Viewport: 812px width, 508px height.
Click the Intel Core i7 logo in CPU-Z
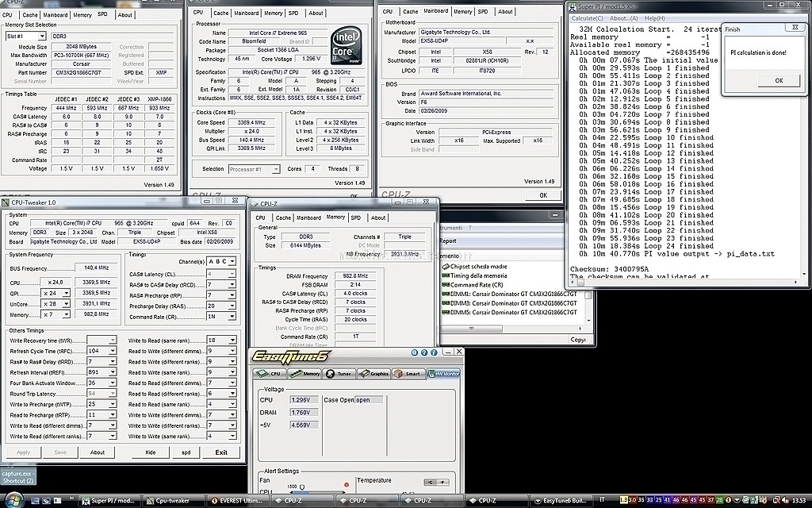(346, 47)
